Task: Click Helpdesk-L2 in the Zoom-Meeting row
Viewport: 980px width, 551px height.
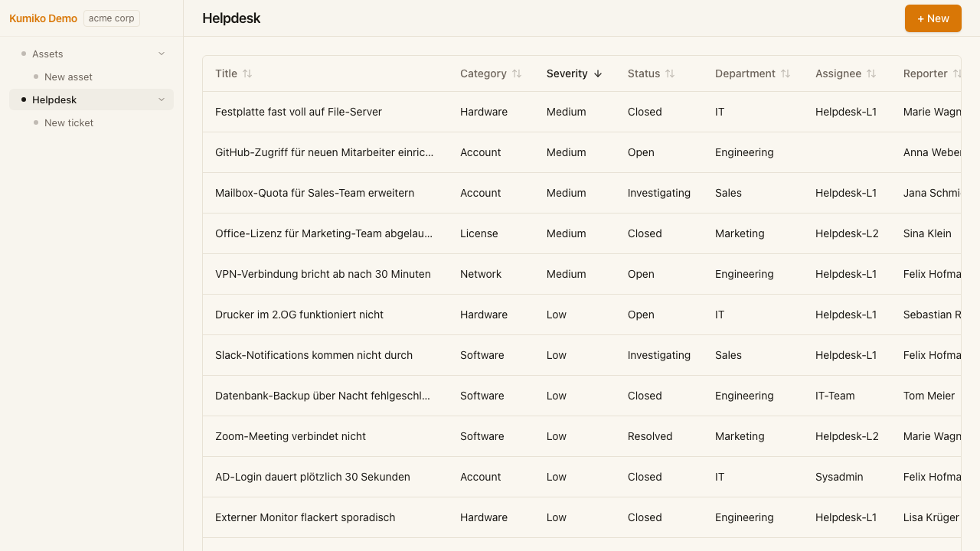Action: point(847,436)
